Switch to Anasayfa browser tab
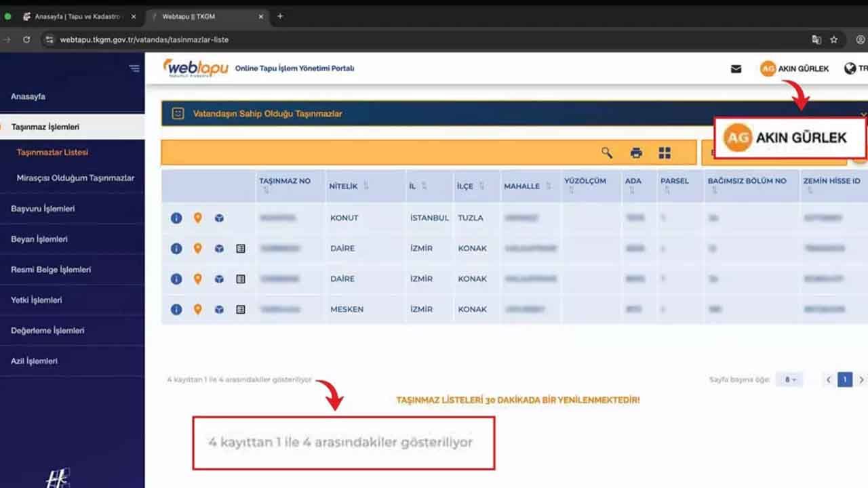Screen dimensions: 868x488 point(77,16)
